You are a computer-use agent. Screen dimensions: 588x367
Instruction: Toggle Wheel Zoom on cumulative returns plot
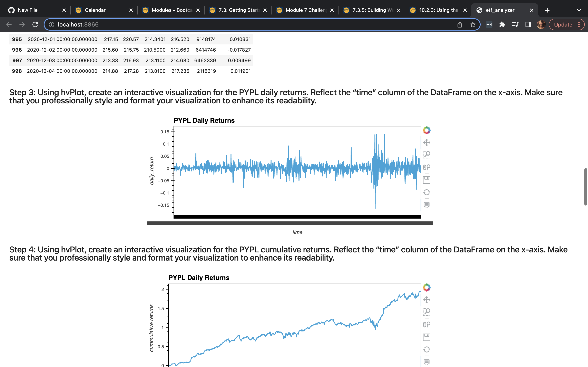(427, 324)
